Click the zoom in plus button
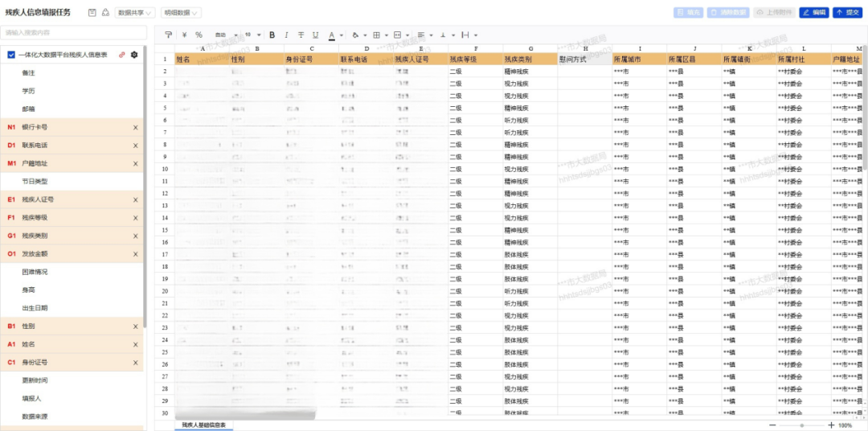868x431 pixels. [831, 425]
